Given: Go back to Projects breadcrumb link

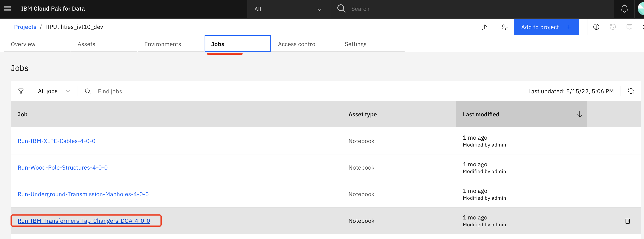Looking at the screenshot, I should [x=25, y=27].
